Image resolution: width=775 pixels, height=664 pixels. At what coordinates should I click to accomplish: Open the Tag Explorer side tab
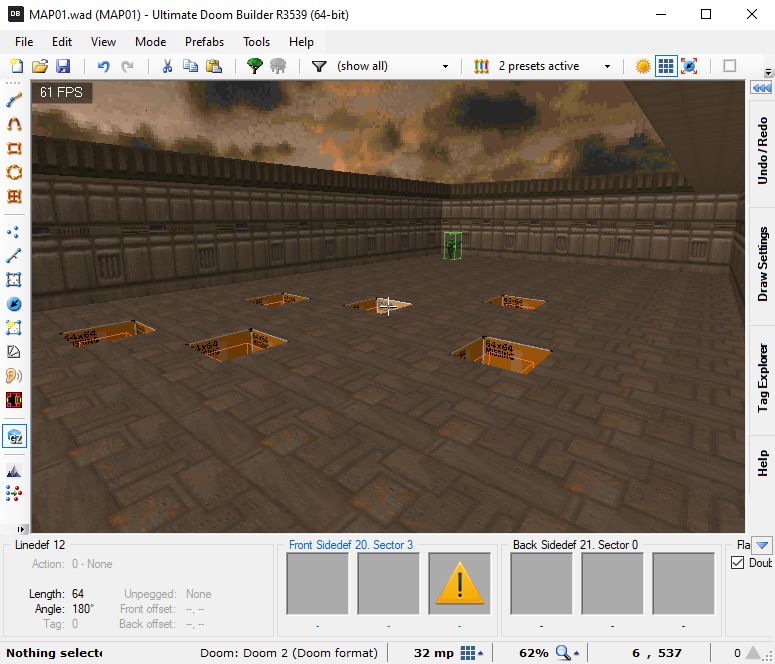[762, 378]
